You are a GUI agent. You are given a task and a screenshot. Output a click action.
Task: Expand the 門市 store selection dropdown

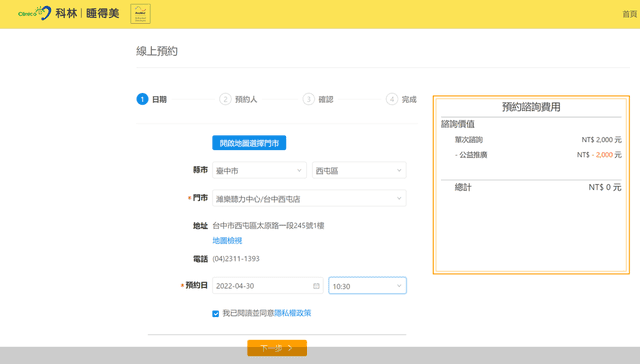click(x=309, y=198)
